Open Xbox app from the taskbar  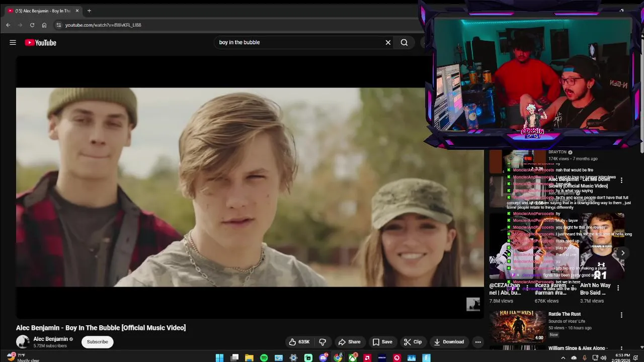pos(353,358)
